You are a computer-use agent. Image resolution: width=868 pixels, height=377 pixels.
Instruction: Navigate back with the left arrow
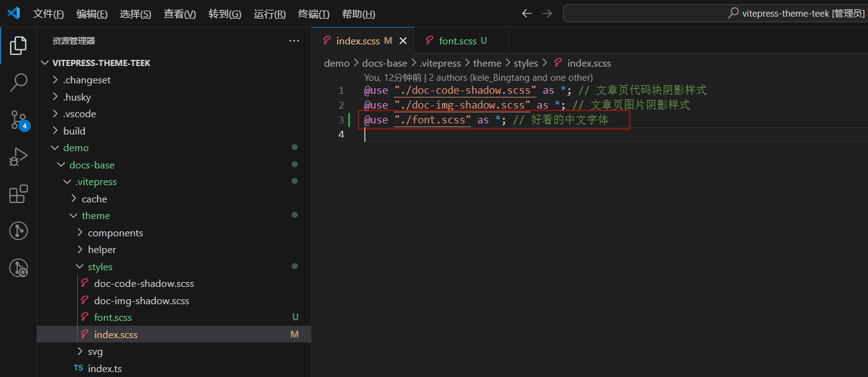pos(527,14)
